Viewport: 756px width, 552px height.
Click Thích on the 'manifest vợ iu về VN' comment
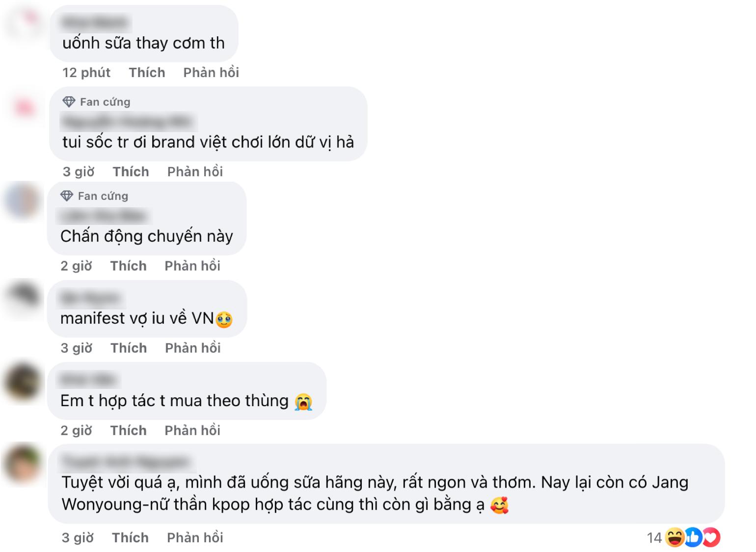tap(129, 348)
